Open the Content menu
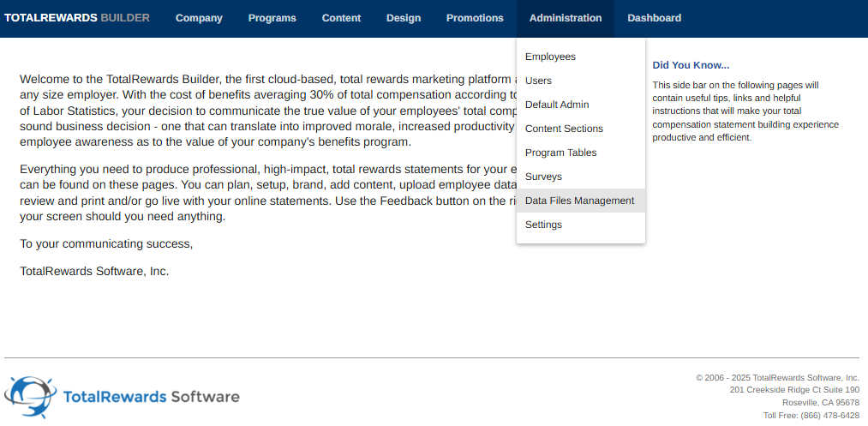 pos(341,18)
